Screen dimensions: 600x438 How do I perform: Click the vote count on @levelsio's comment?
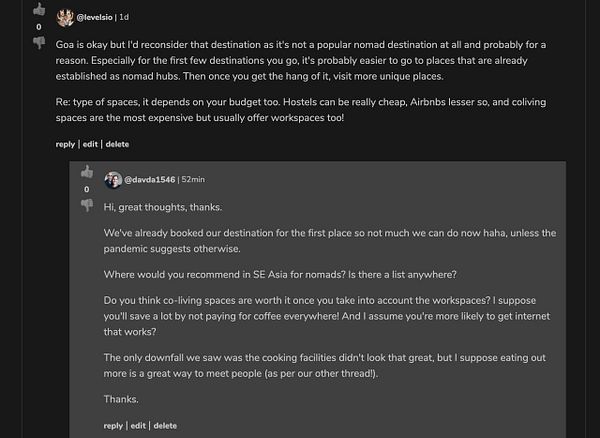(39, 26)
